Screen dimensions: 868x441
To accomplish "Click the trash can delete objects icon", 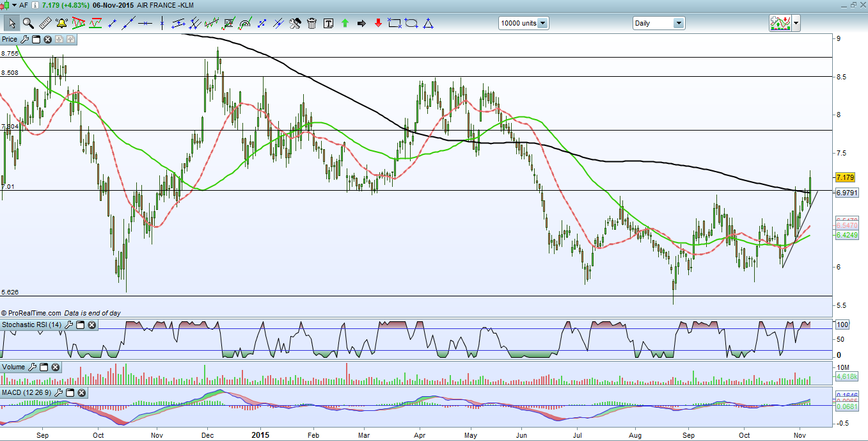I will click(x=312, y=24).
